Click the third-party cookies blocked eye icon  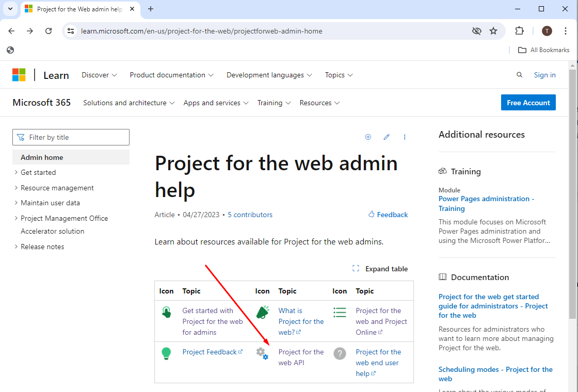click(477, 31)
